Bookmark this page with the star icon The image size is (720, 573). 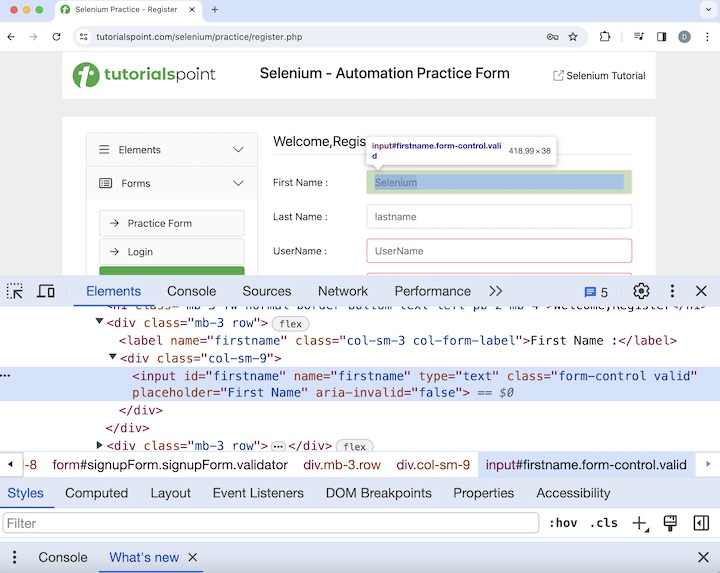click(573, 37)
